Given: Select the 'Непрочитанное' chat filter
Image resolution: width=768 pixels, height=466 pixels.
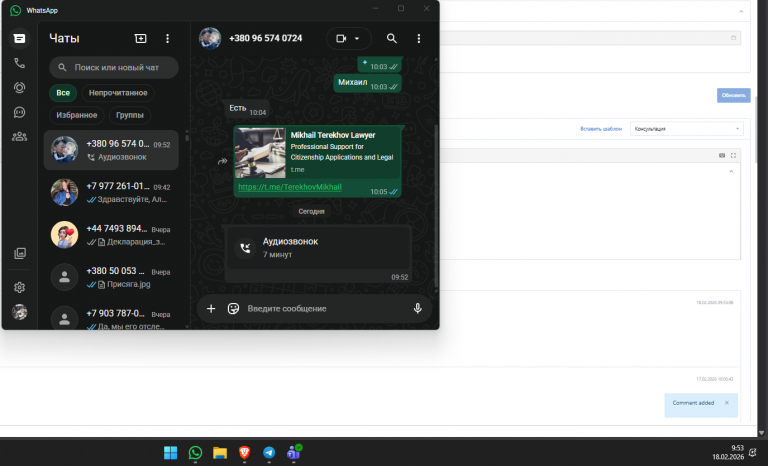Looking at the screenshot, I should [x=118, y=93].
